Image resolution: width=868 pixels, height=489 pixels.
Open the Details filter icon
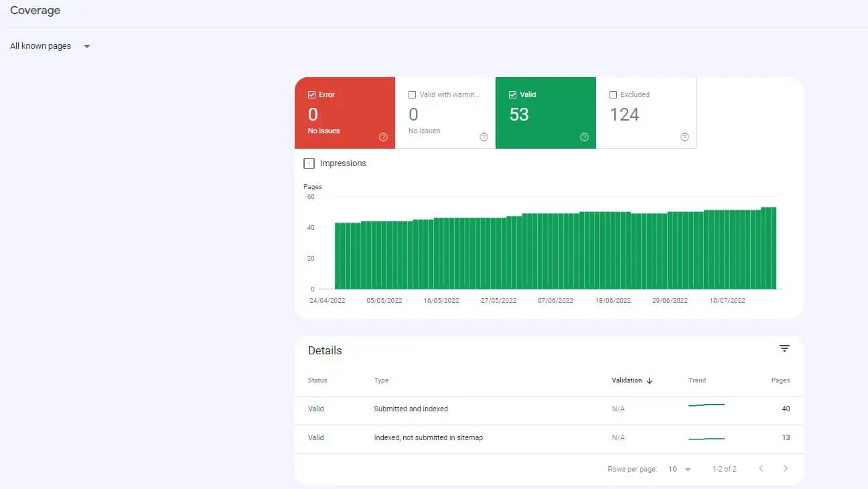point(784,348)
